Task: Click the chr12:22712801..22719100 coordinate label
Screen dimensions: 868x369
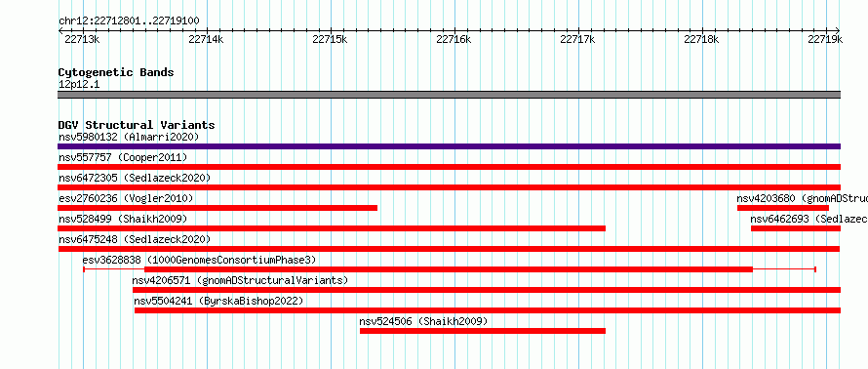Action: [129, 21]
